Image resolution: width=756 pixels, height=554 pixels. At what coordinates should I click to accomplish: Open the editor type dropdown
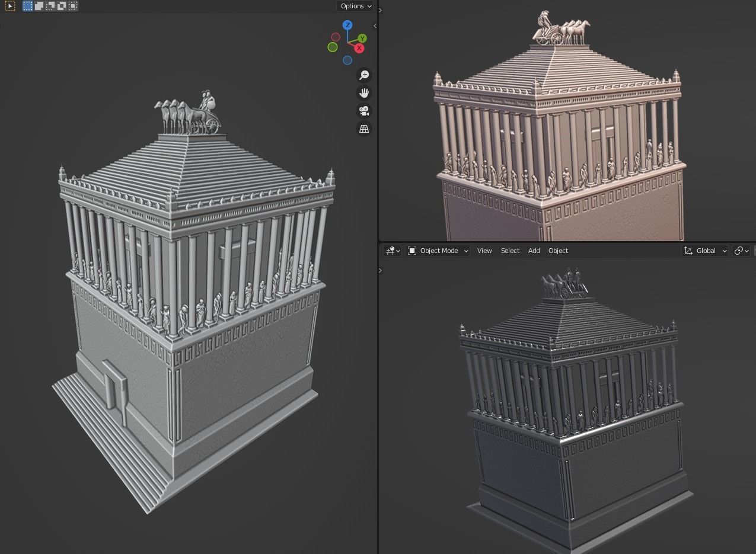393,251
